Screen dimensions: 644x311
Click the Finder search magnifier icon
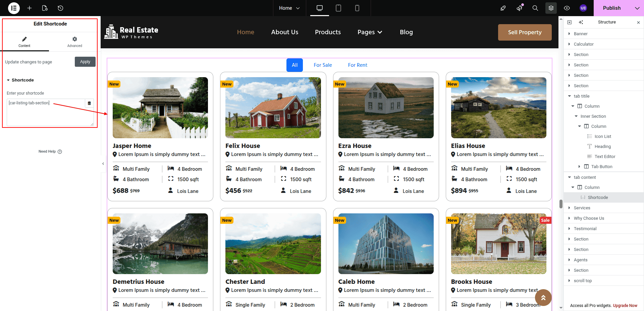coord(535,8)
